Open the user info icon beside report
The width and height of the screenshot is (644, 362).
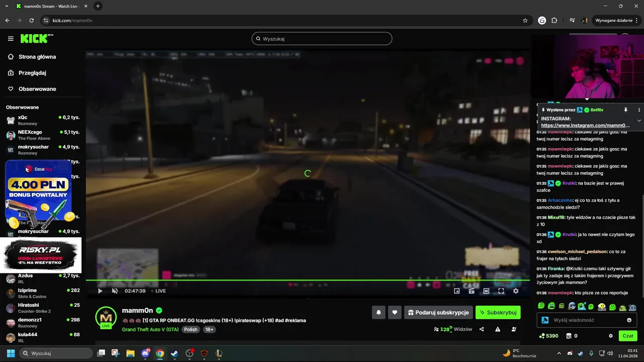click(x=514, y=329)
